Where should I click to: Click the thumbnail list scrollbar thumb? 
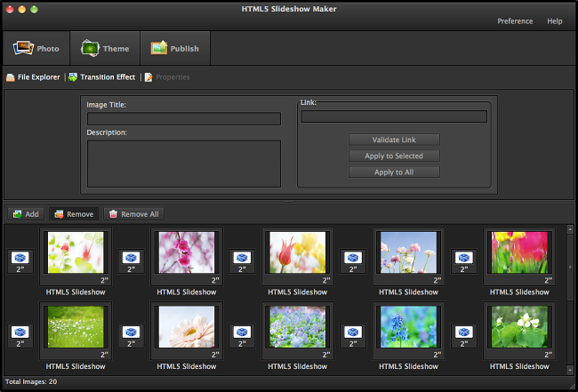[x=570, y=267]
